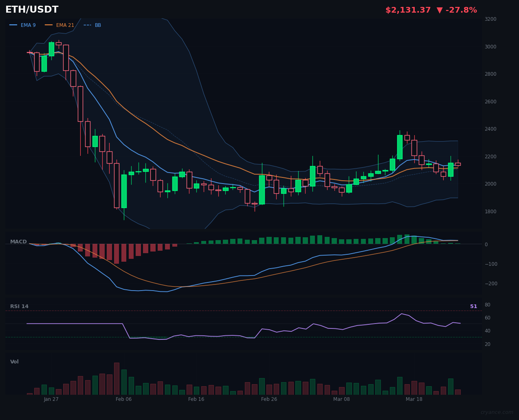Click the tallest green volume bar
Screen dimensions: 519x420
(123, 381)
